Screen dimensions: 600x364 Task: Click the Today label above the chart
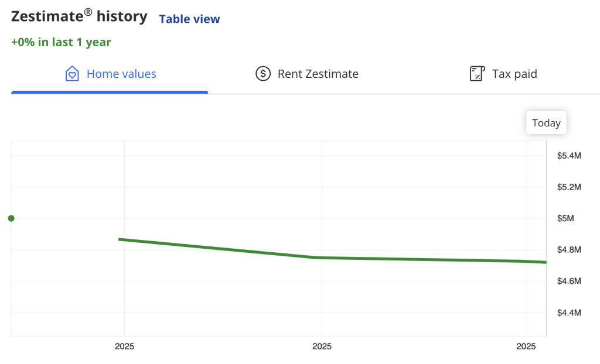(x=546, y=123)
